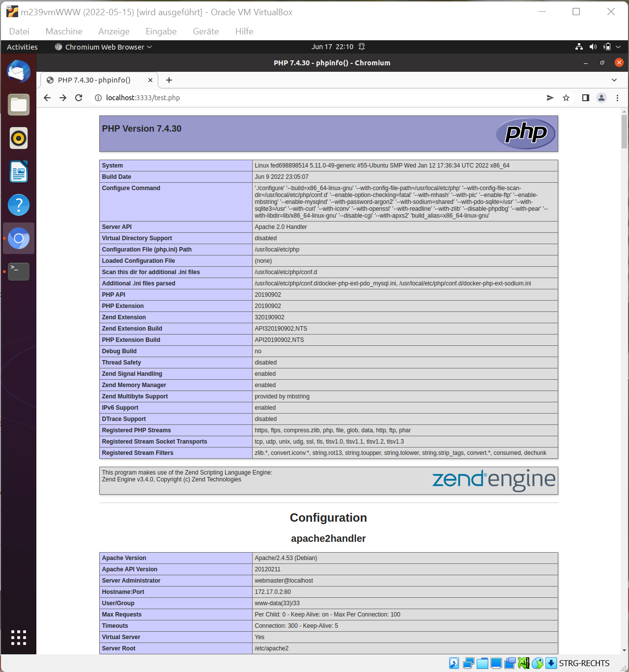
Task: Open the Terminal from the dock
Action: click(x=19, y=272)
